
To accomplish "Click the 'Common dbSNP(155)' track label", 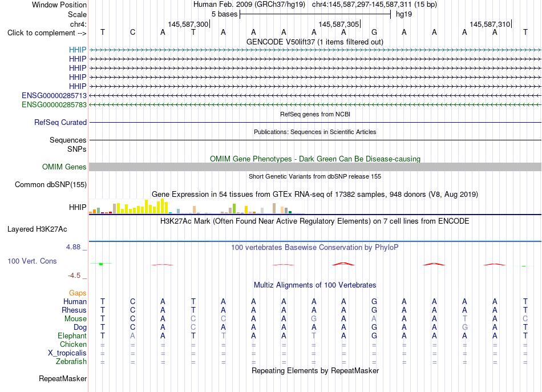I will 50,185.
